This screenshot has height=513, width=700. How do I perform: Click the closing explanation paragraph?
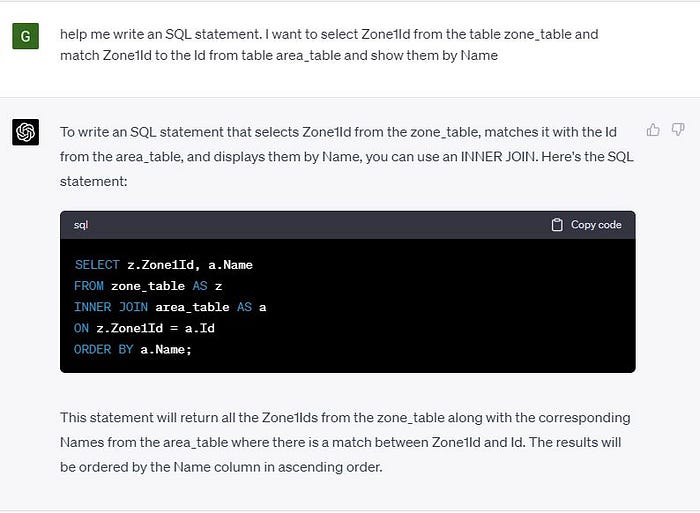click(345, 442)
